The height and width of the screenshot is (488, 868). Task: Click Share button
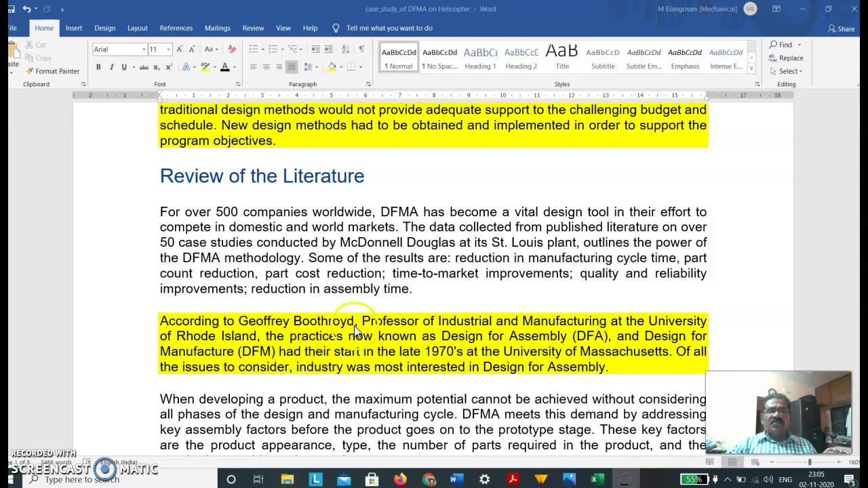(842, 28)
